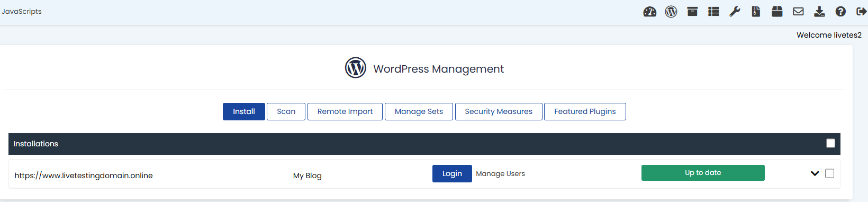Image resolution: width=868 pixels, height=202 pixels.
Task: Open the Remote Import tab
Action: 345,111
